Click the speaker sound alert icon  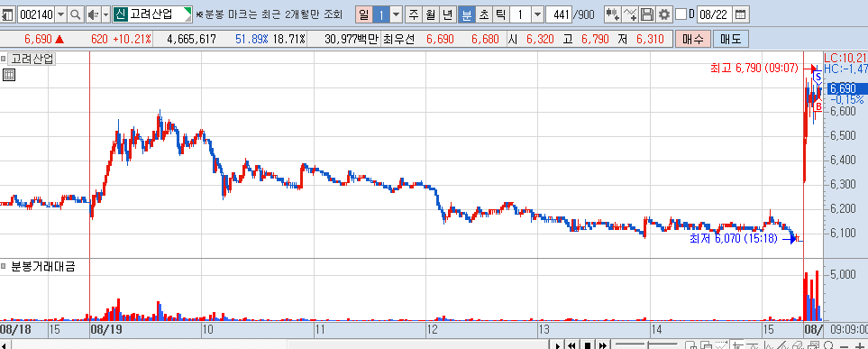94,14
